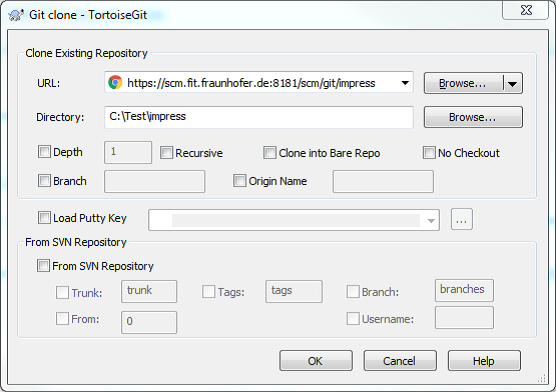
Task: Click the 'Directory:' label
Action: pyautogui.click(x=60, y=117)
